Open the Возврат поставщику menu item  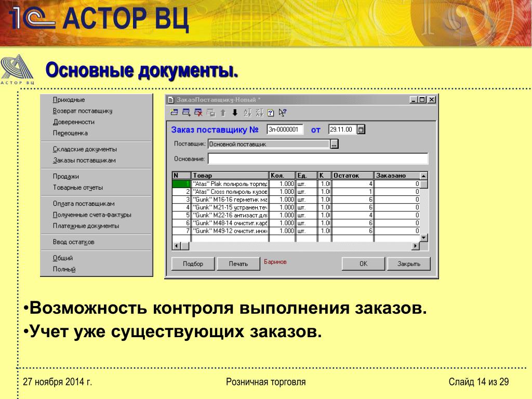(83, 111)
